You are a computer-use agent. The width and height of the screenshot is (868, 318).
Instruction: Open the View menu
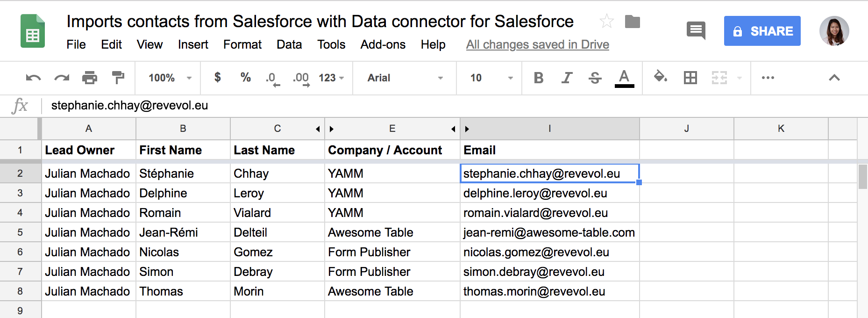coord(149,44)
